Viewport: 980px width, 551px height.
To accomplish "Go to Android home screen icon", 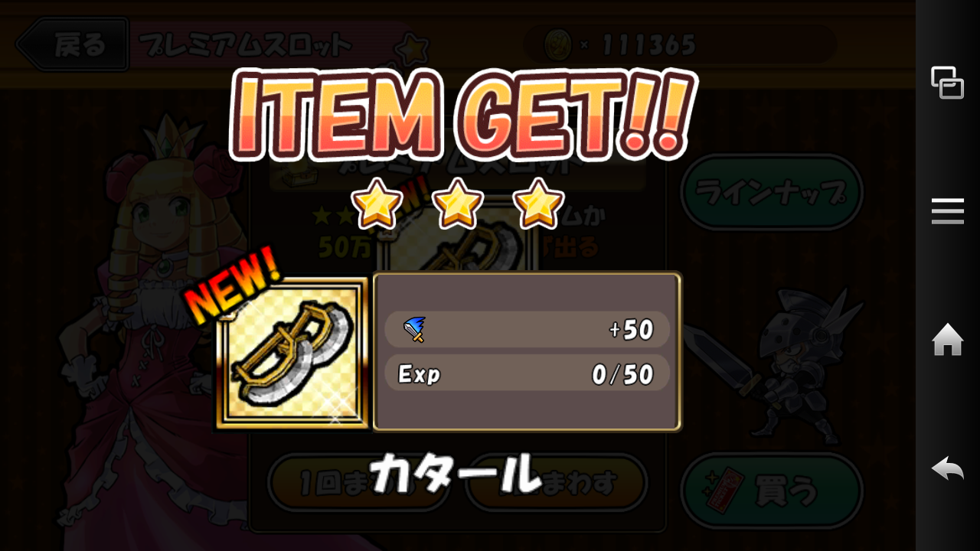I will 947,339.
